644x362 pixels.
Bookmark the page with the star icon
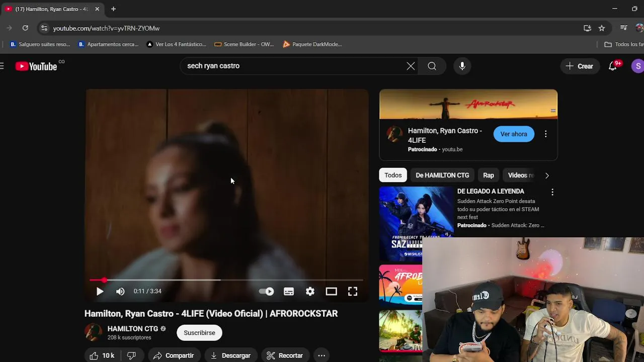coord(602,28)
